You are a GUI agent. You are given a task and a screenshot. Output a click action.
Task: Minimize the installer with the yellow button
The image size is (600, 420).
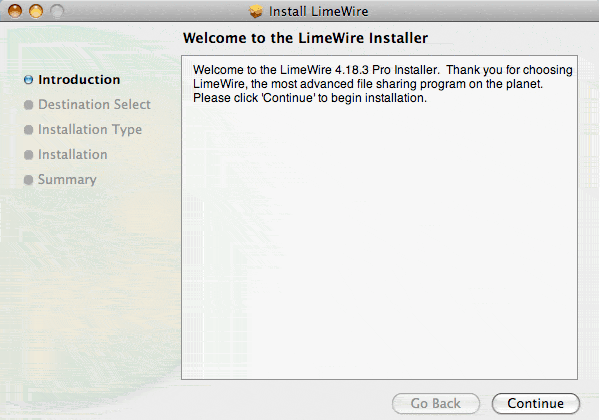click(x=33, y=11)
